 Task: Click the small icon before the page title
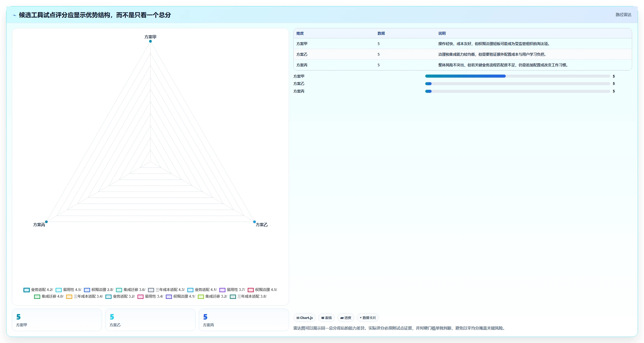[14, 15]
